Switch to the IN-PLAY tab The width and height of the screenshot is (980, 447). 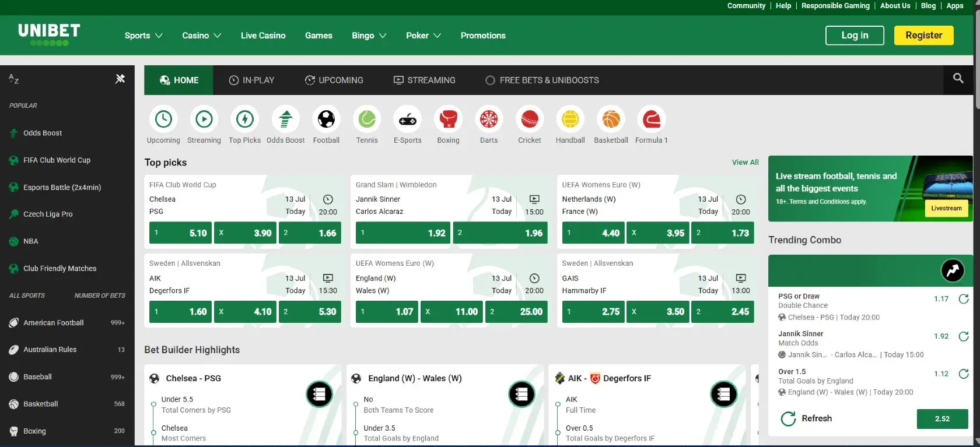pos(251,80)
